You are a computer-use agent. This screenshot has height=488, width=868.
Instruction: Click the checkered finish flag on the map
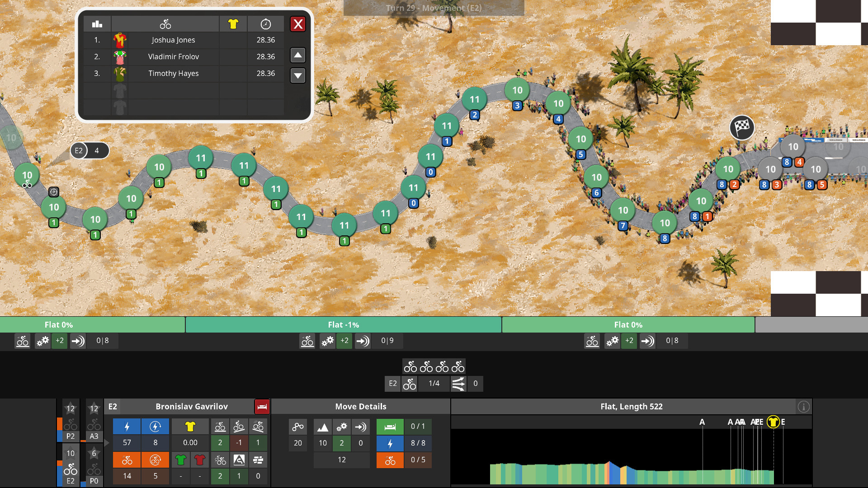(x=741, y=128)
